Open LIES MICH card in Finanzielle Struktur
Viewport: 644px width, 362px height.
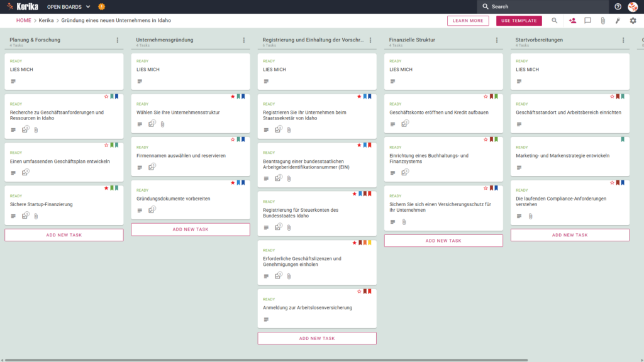point(443,72)
